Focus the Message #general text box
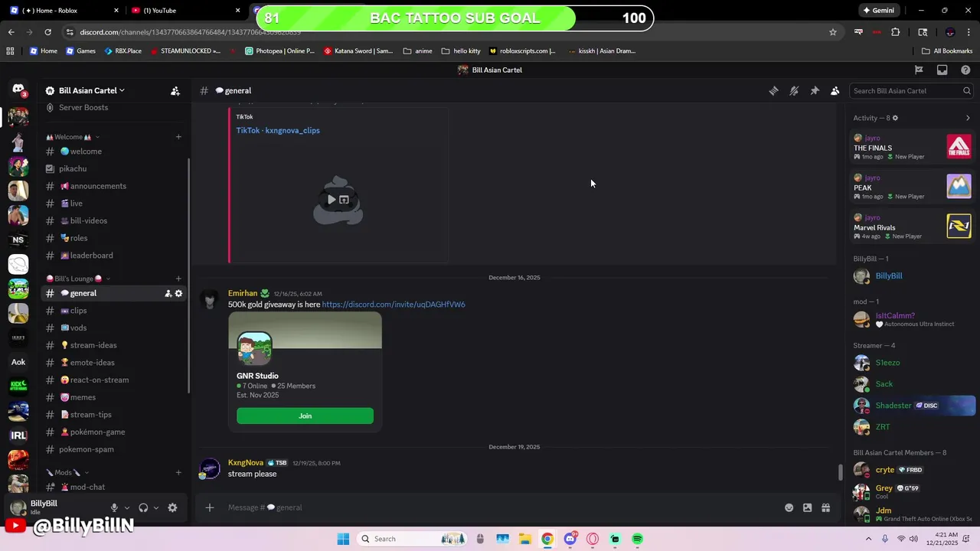Screen dimensions: 980x551 501,507
